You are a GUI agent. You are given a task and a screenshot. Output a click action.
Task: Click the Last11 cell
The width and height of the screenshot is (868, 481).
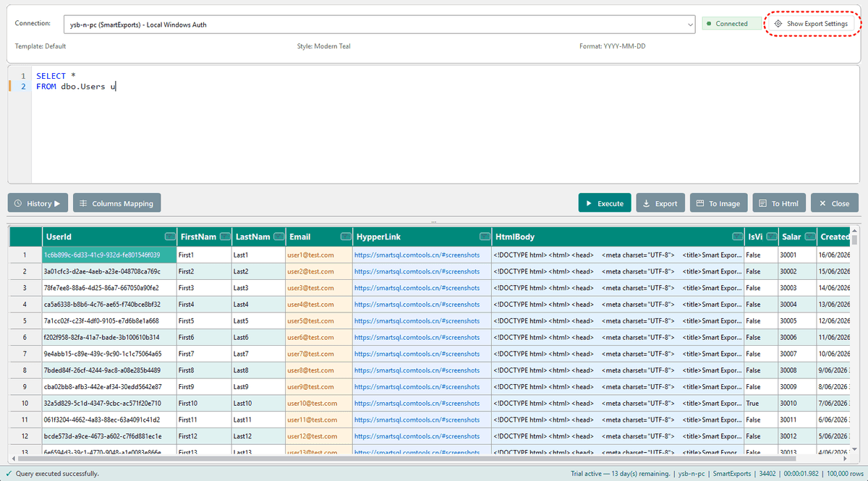258,420
